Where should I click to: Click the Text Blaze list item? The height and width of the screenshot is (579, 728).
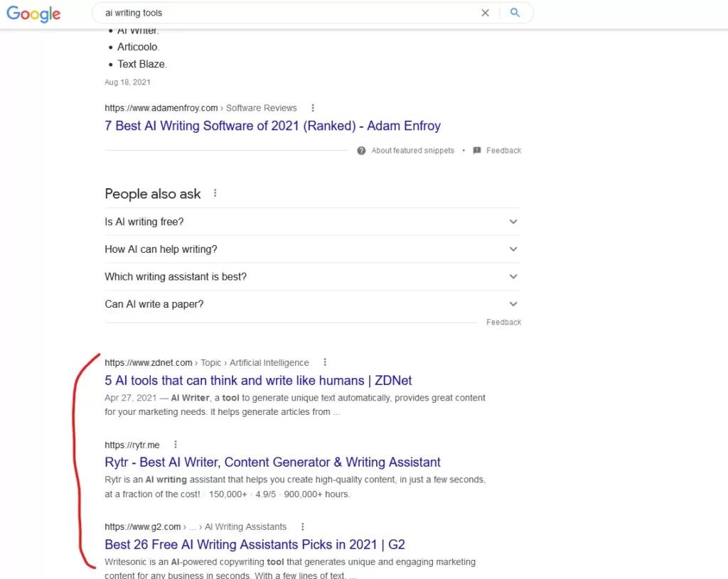(x=141, y=64)
